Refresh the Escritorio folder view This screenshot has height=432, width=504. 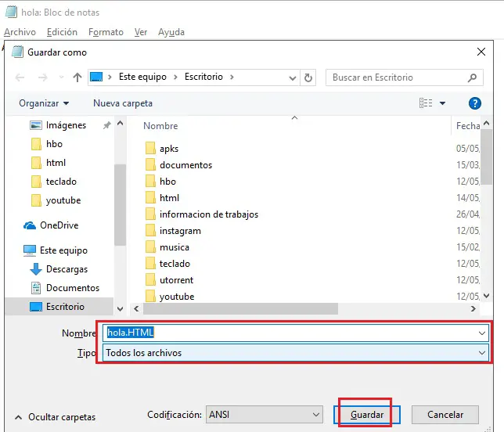coord(308,77)
